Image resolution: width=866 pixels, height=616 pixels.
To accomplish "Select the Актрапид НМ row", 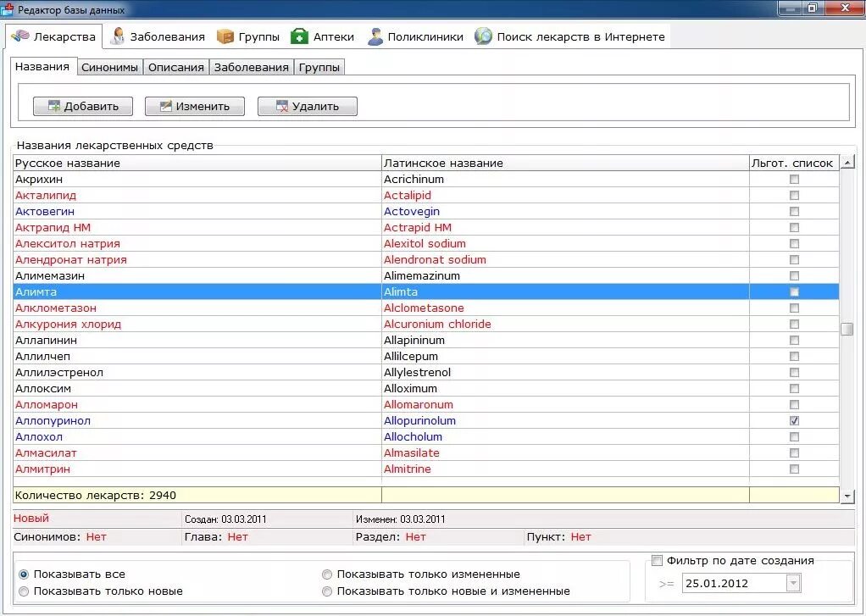I will tap(426, 227).
